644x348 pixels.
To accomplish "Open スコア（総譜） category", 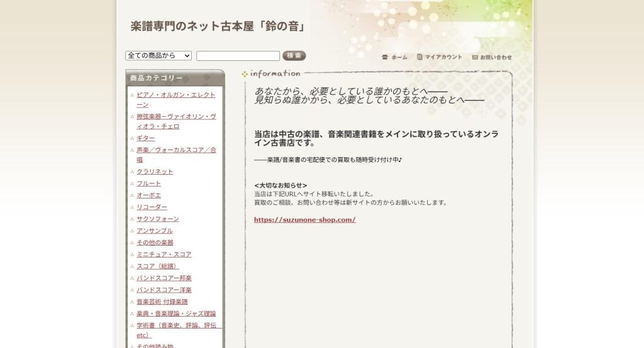I will pyautogui.click(x=158, y=267).
